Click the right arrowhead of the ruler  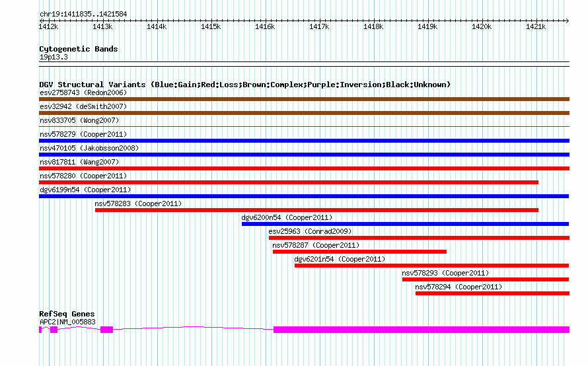click(568, 20)
